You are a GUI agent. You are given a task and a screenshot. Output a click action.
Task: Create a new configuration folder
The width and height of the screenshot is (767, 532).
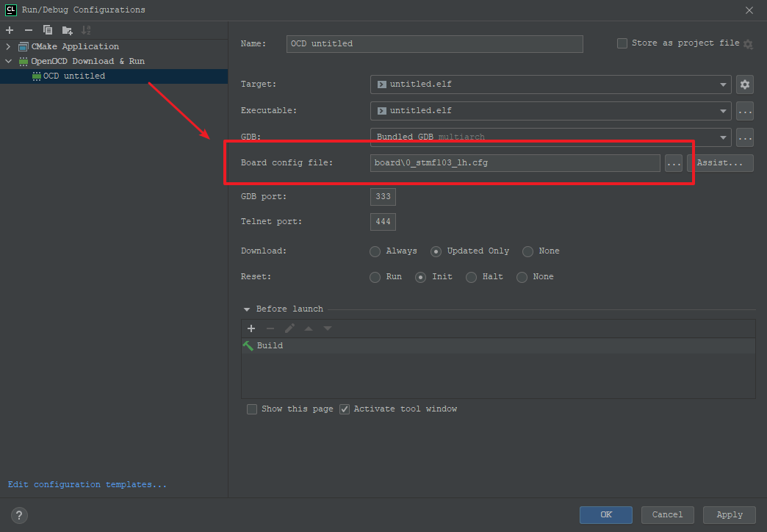(x=67, y=30)
